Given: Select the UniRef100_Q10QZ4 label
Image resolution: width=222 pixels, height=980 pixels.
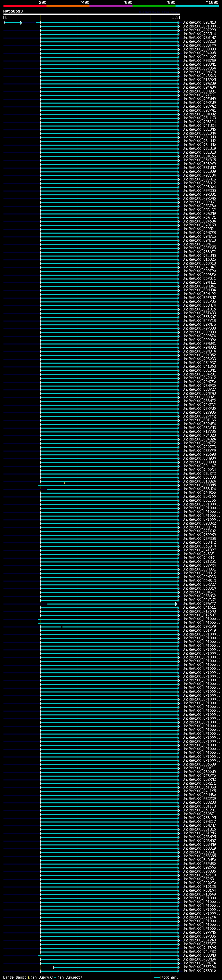Looking at the screenshot, I should click(x=199, y=481).
